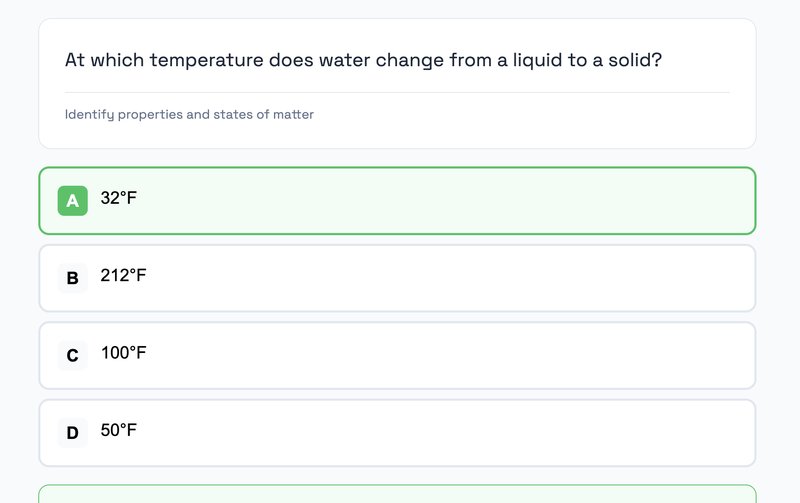Click the "100°F" answer text
The width and height of the screenshot is (800, 503).
123,353
